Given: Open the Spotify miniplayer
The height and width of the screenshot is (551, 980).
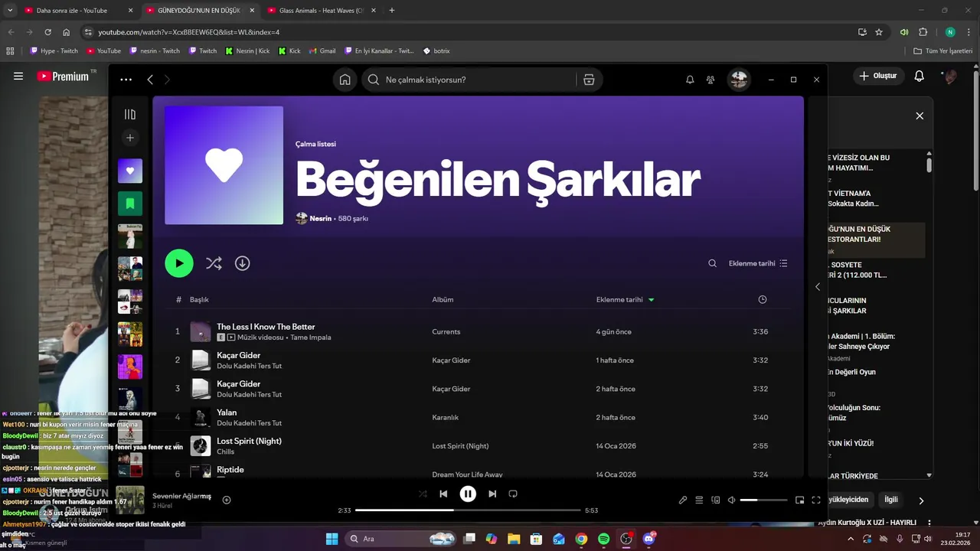Looking at the screenshot, I should (x=799, y=500).
